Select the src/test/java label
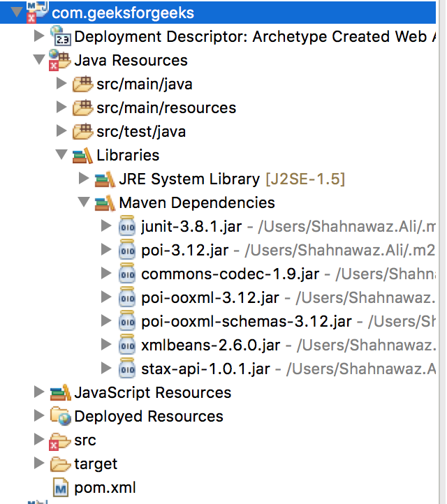The height and width of the screenshot is (504, 447). 141,132
